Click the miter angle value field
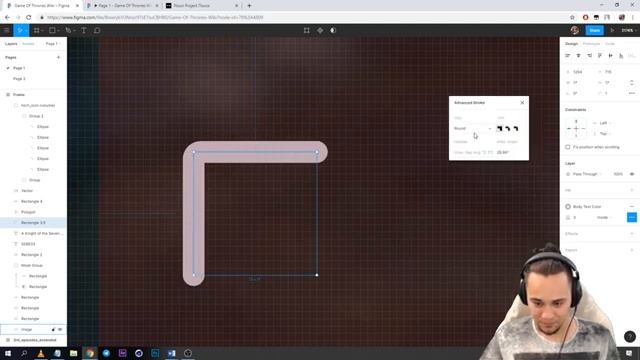Image resolution: width=640 pixels, height=360 pixels. coord(503,152)
